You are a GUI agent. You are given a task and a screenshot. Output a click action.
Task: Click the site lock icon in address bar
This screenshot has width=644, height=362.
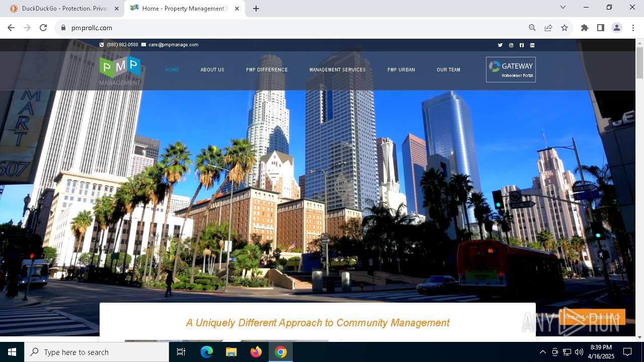tap(63, 28)
